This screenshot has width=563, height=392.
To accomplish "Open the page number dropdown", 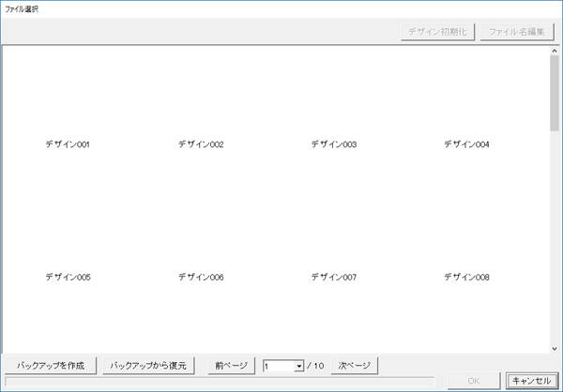I will click(x=298, y=366).
